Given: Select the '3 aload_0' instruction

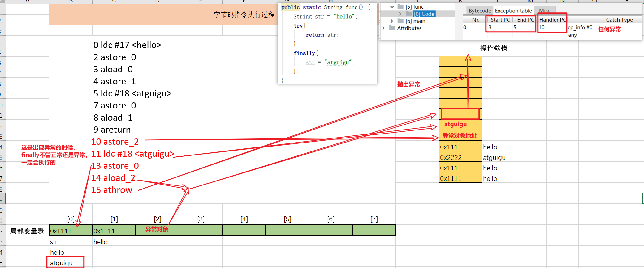Looking at the screenshot, I should point(113,69).
